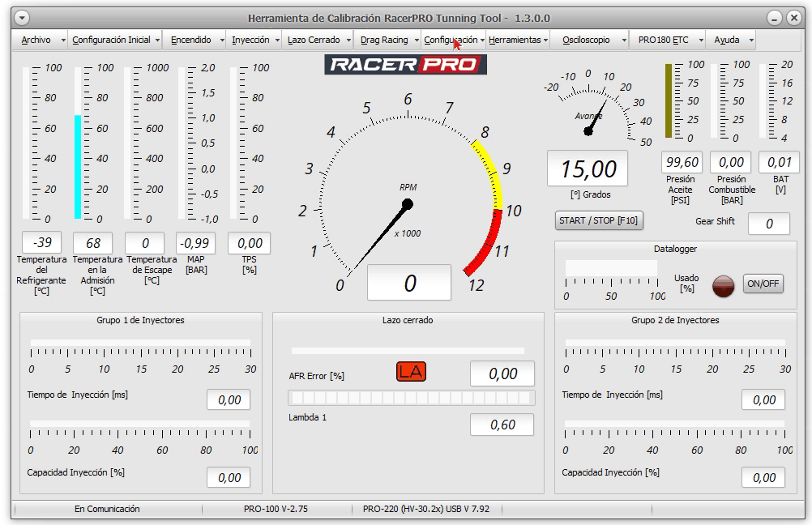Open the Lazo Cerrado menu
The image size is (812, 525).
pos(314,40)
